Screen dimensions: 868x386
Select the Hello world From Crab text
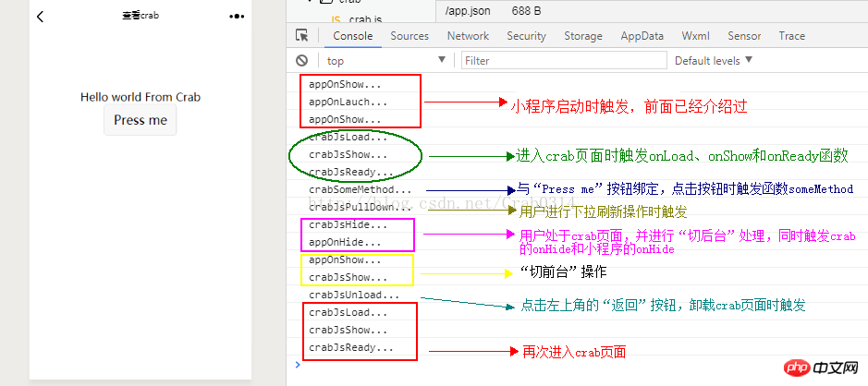coord(141,97)
